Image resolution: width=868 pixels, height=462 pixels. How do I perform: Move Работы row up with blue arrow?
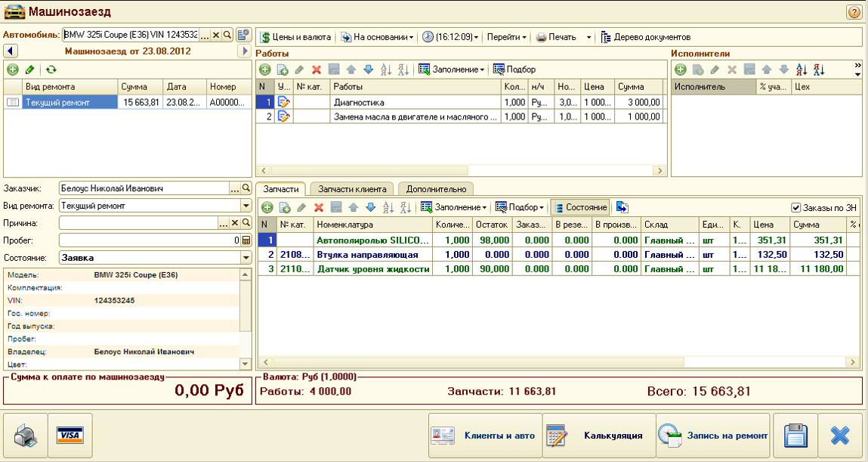(x=351, y=70)
